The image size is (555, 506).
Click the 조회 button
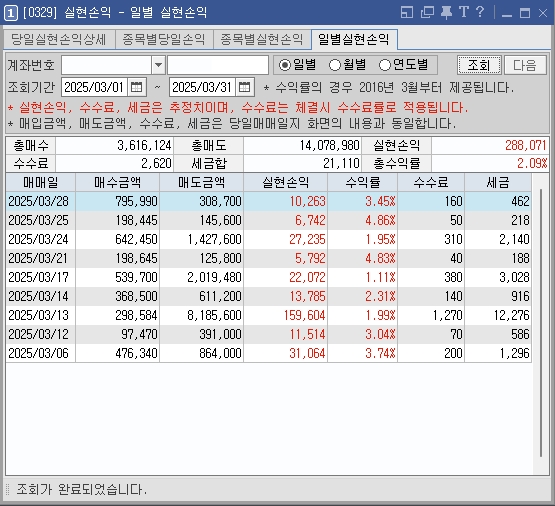click(479, 65)
